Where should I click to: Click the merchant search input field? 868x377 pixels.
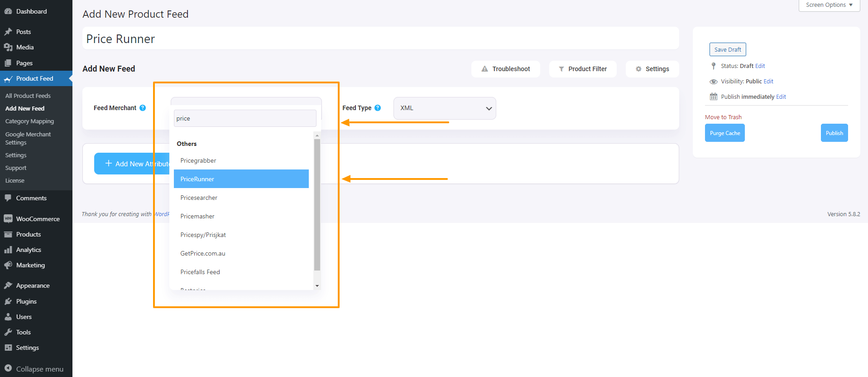(245, 118)
